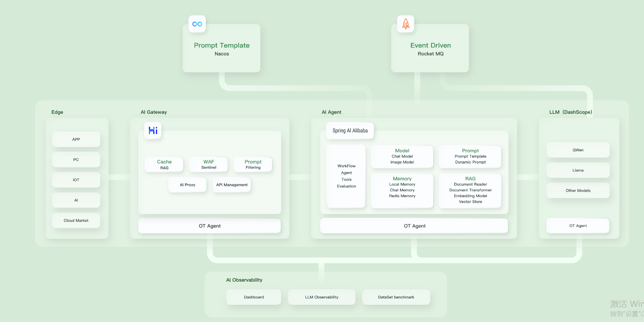Click the WorkFlow text
The height and width of the screenshot is (322, 644).
[x=347, y=166]
